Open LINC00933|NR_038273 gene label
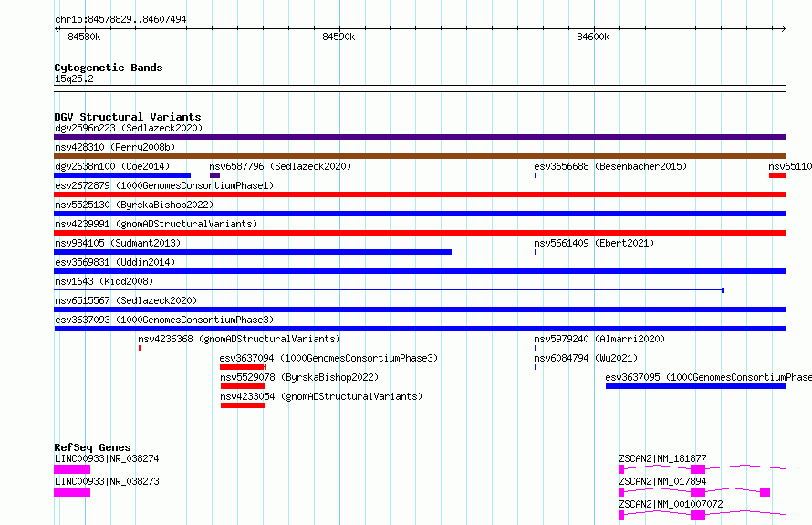 coord(107,481)
